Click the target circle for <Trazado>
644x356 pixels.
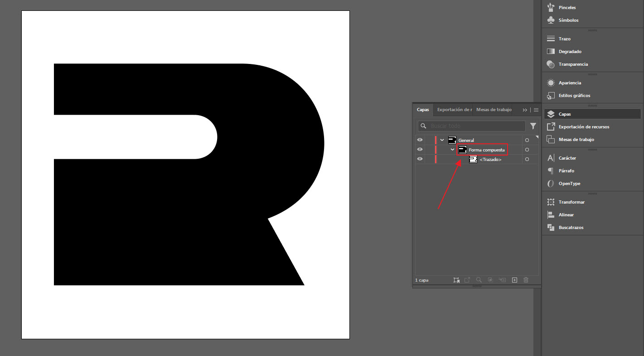point(527,159)
